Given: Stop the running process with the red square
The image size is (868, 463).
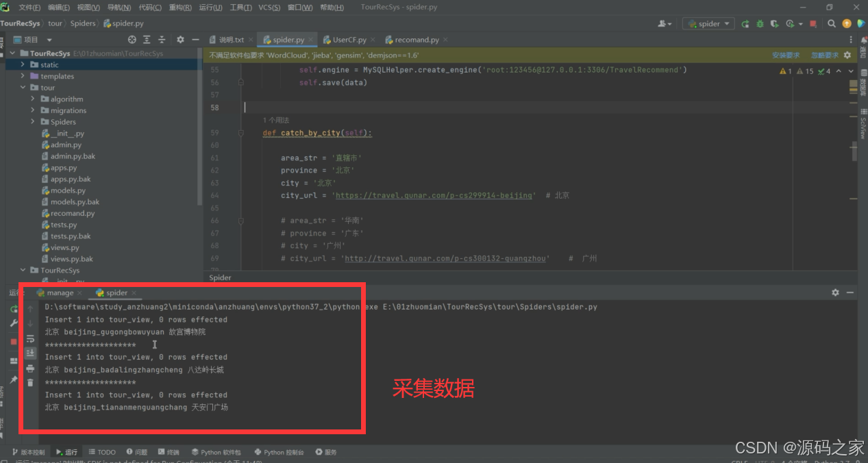Looking at the screenshot, I should click(813, 24).
